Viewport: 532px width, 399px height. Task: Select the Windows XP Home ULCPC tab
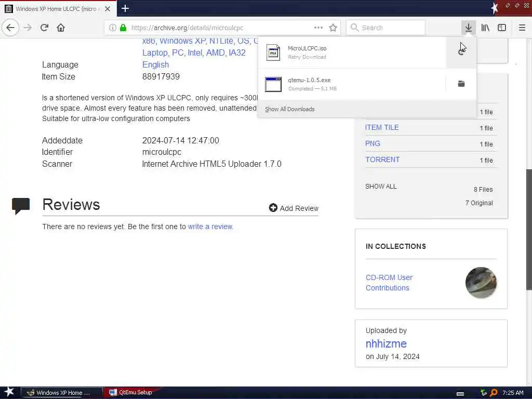pos(58,9)
